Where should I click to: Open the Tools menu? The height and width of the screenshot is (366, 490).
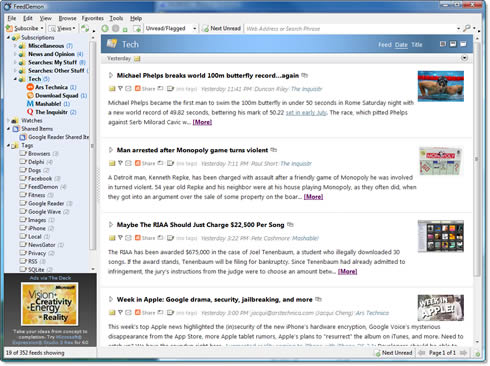116,18
